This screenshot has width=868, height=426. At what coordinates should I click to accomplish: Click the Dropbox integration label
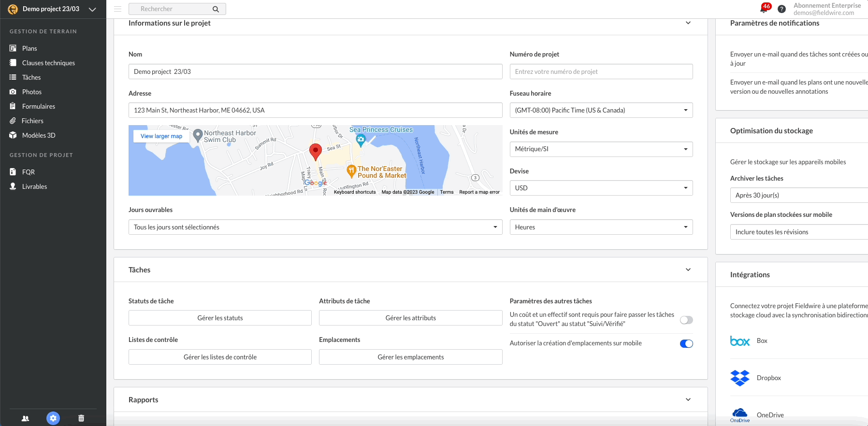pyautogui.click(x=768, y=378)
